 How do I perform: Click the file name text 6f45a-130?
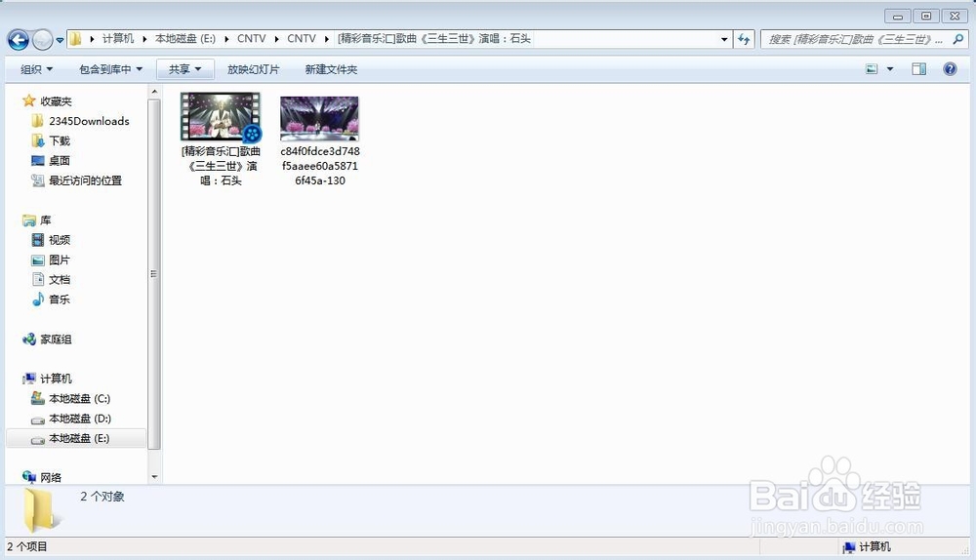point(320,180)
